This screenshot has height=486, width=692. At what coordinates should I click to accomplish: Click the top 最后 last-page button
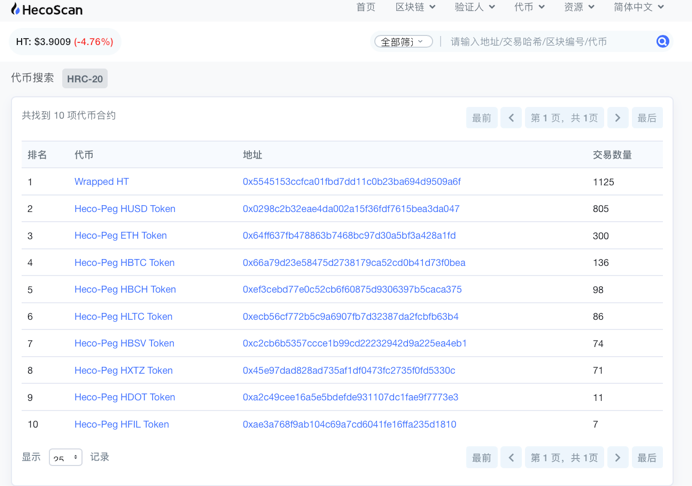point(647,118)
